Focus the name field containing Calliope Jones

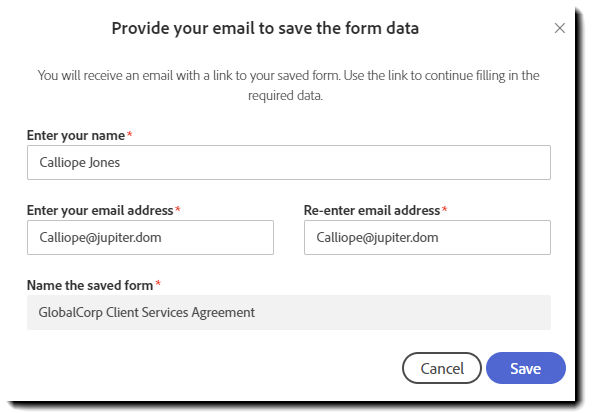click(289, 163)
